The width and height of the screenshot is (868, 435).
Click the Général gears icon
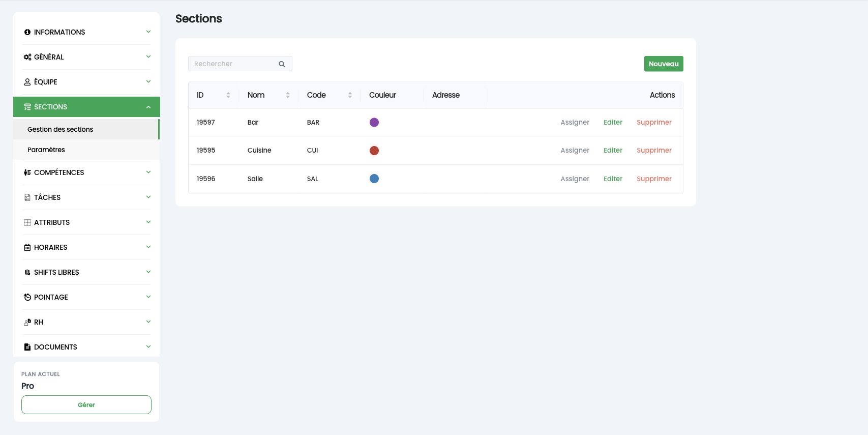[27, 57]
